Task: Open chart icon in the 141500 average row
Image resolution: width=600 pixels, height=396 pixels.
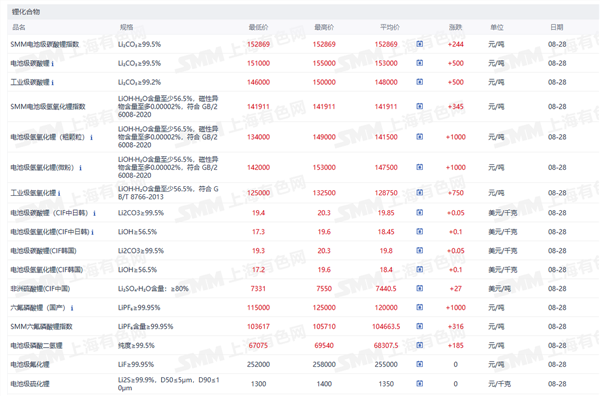Action: point(419,137)
